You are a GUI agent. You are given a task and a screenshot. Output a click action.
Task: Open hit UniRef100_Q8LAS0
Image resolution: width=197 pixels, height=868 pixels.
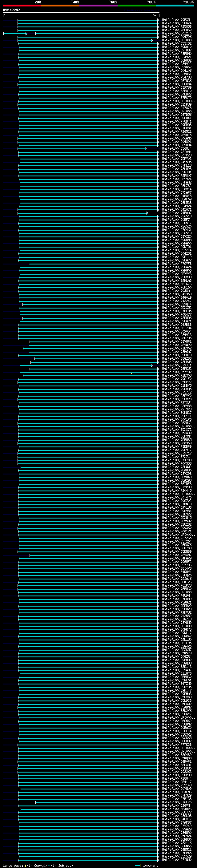pyautogui.click(x=176, y=30)
